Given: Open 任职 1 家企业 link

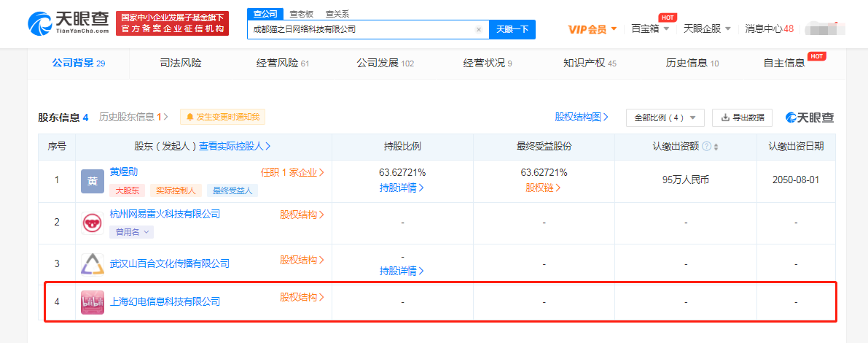Looking at the screenshot, I should (292, 172).
